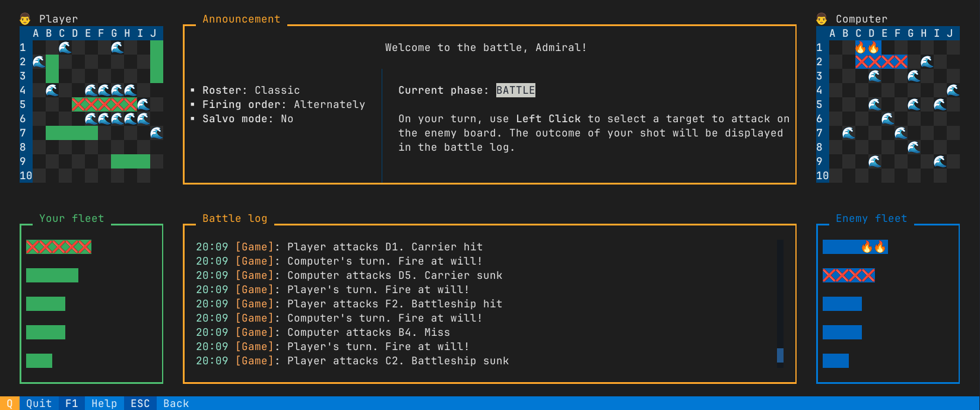Image resolution: width=980 pixels, height=410 pixels.
Task: Click the wave miss marker at J4 on Computer board
Action: [952, 90]
